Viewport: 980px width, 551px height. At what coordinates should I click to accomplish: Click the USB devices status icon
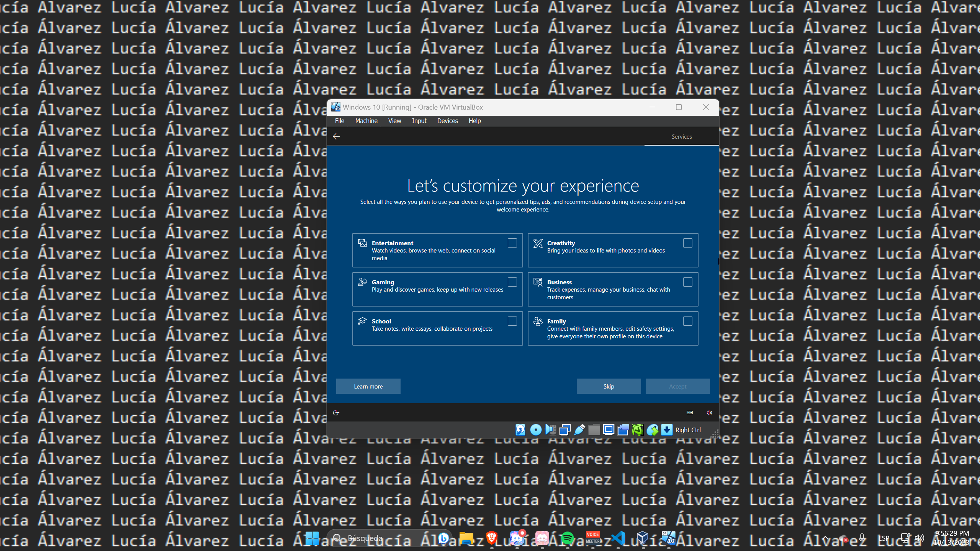click(x=579, y=430)
